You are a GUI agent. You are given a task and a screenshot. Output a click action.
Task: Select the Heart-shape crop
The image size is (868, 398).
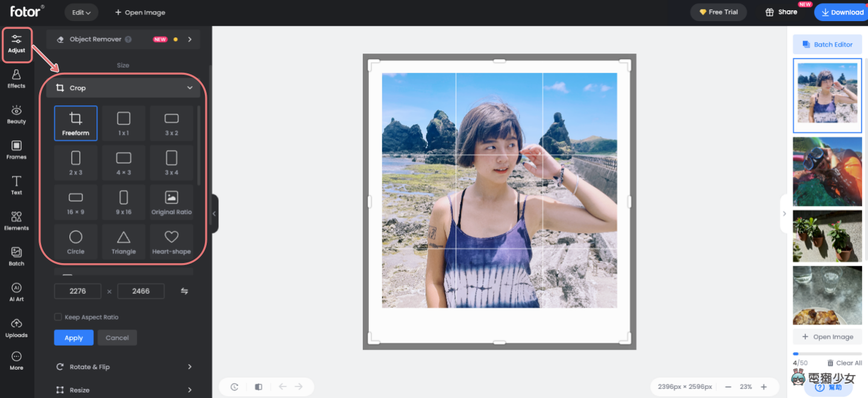[171, 241]
